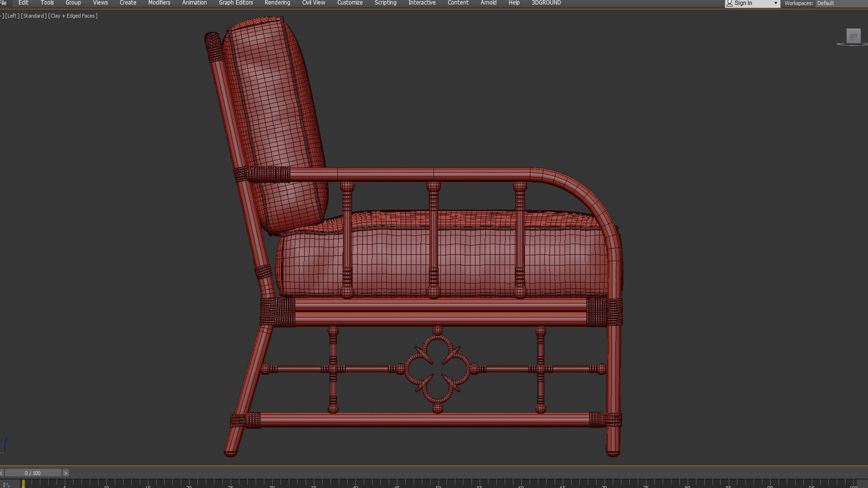Open the Content menu
Image resolution: width=868 pixels, height=488 pixels.
[458, 3]
